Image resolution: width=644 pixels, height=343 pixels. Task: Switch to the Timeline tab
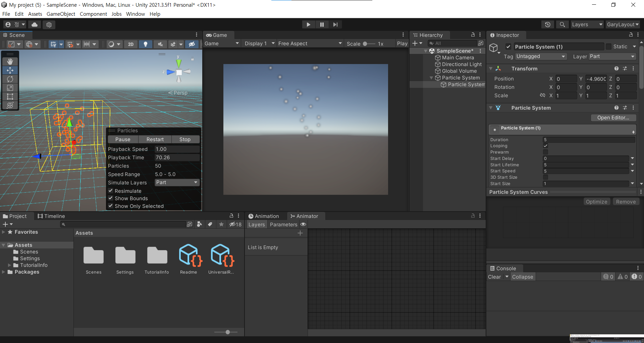[51, 216]
